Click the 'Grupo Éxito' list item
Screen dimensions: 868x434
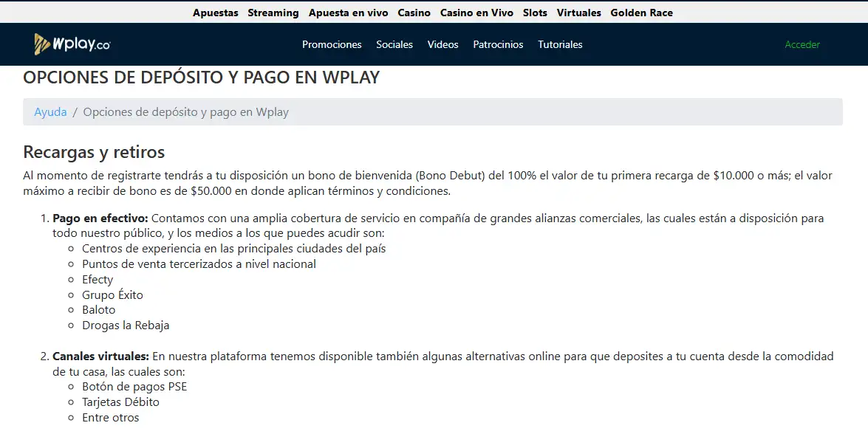[112, 294]
